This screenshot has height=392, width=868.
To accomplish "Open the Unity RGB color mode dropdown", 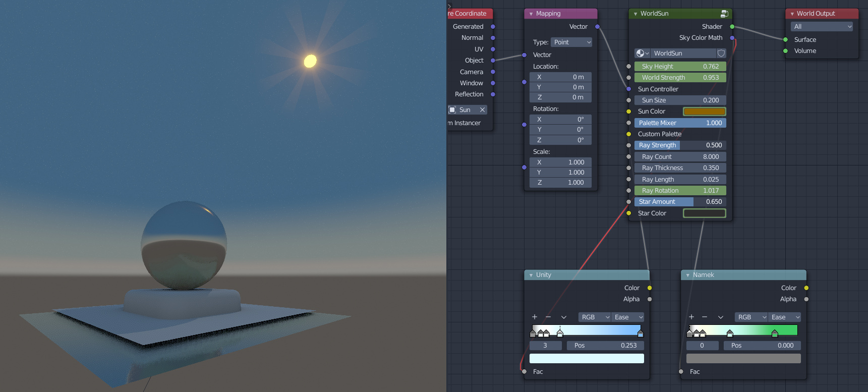I will tap(595, 317).
